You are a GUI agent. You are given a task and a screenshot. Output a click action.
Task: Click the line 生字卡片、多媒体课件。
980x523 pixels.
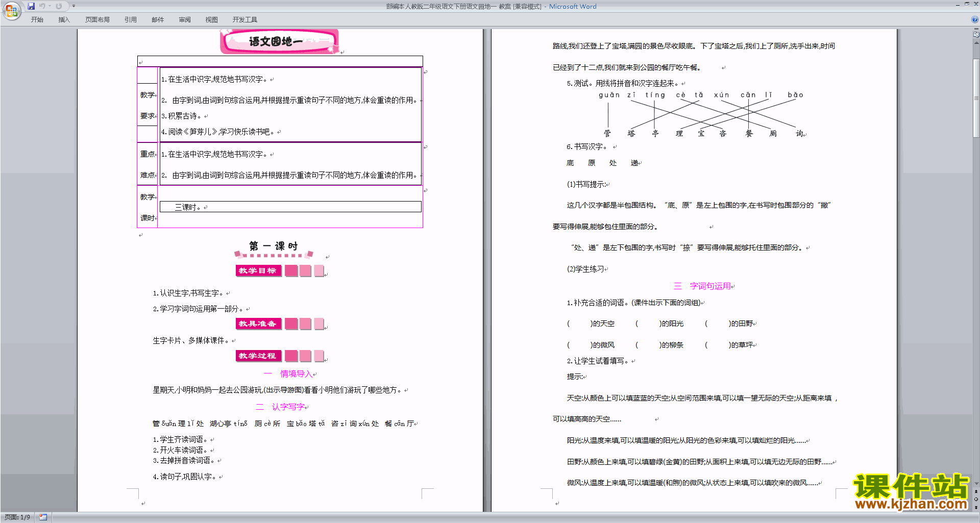(191, 341)
